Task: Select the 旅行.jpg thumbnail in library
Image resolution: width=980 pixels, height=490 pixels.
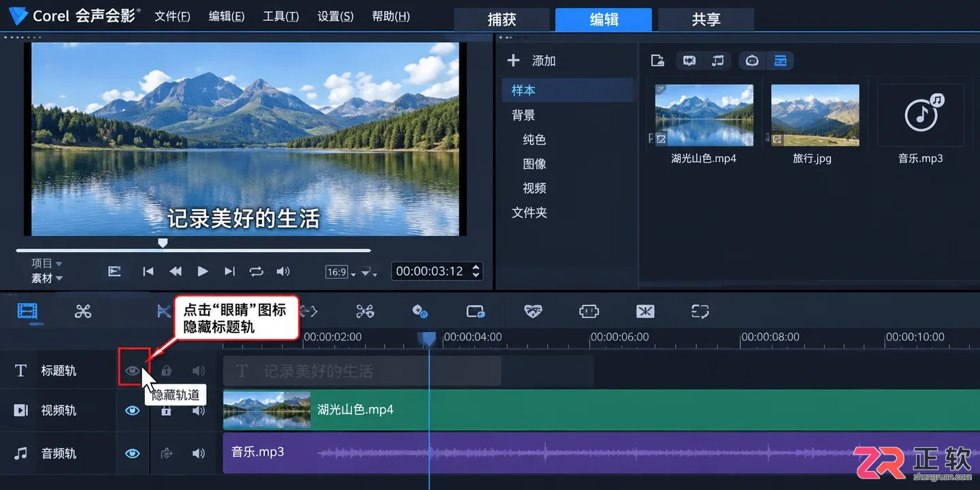Action: 815,115
